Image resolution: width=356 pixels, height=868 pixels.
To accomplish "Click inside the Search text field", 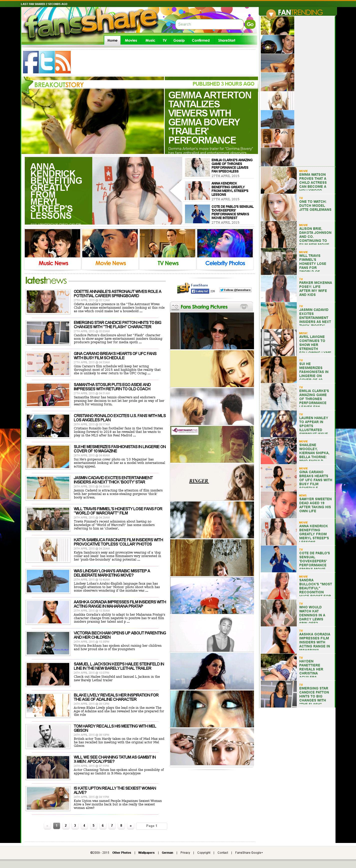I will 208,24.
